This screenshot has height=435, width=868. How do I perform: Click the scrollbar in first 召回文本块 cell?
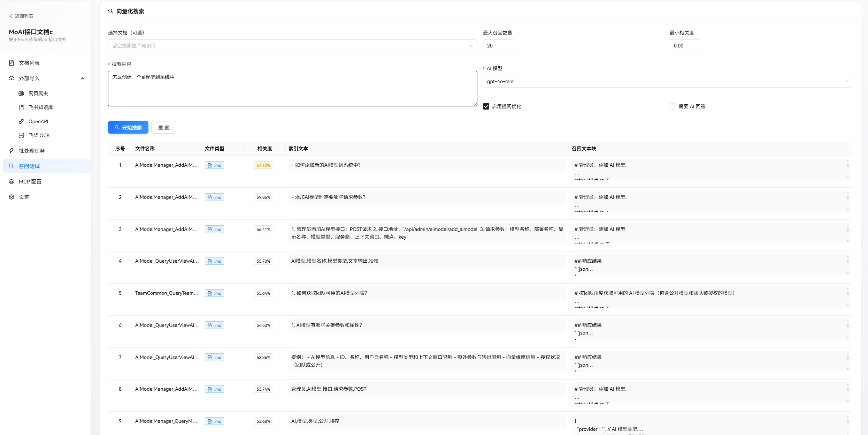click(847, 165)
